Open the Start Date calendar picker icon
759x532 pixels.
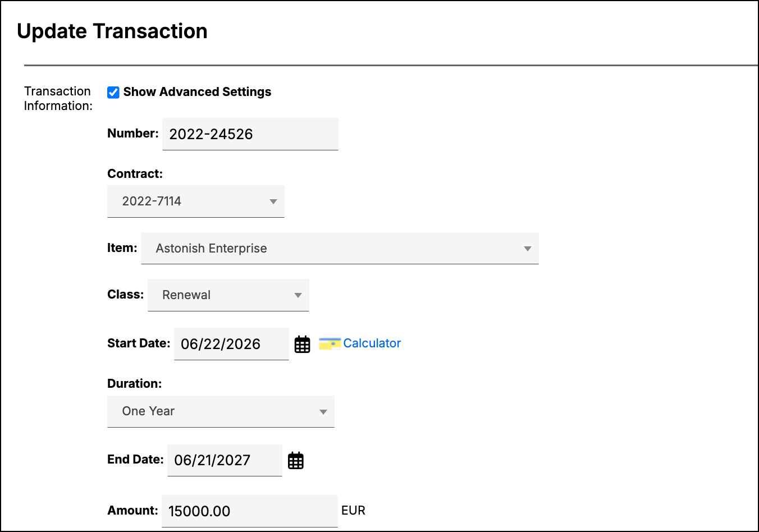coord(303,344)
